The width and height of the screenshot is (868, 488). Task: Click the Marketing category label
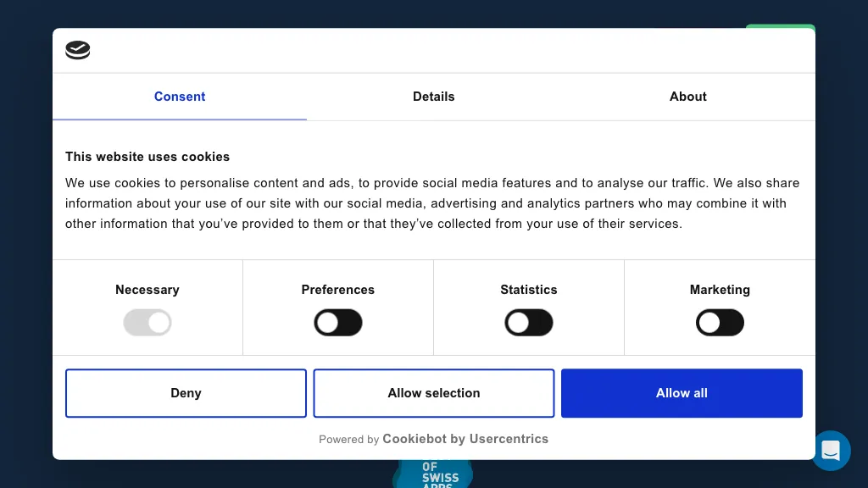click(720, 290)
